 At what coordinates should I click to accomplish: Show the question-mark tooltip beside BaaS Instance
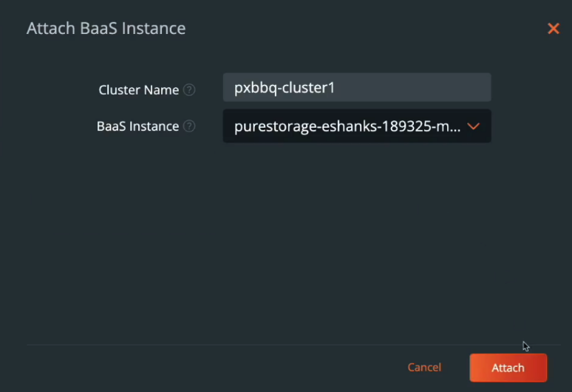pos(189,126)
